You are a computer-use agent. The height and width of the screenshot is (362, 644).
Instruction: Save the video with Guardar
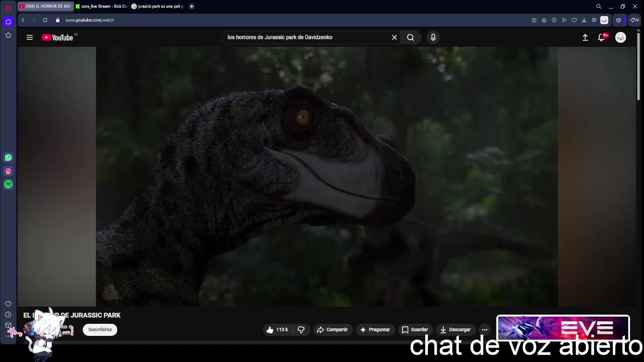pyautogui.click(x=415, y=330)
